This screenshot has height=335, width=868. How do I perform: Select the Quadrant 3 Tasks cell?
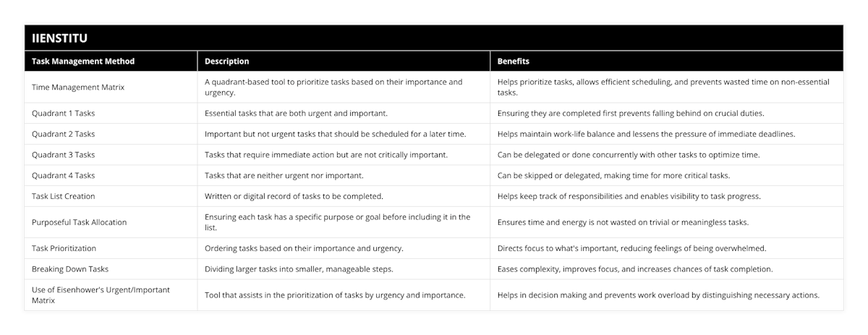coord(64,155)
